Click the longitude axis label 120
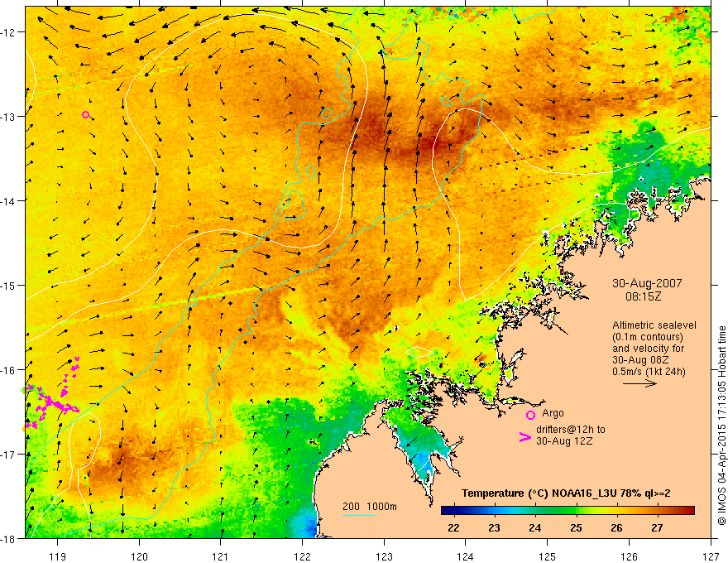Viewport: 728px width, 563px height. (139, 556)
